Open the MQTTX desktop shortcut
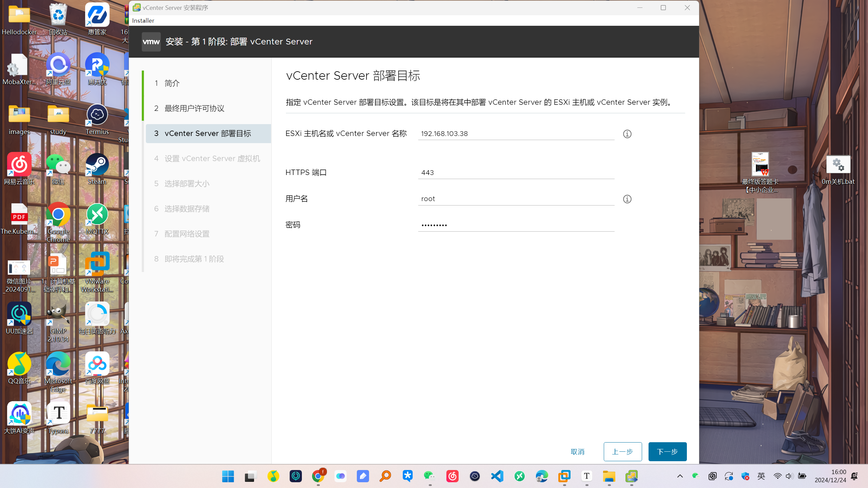This screenshot has width=868, height=488. point(97,219)
